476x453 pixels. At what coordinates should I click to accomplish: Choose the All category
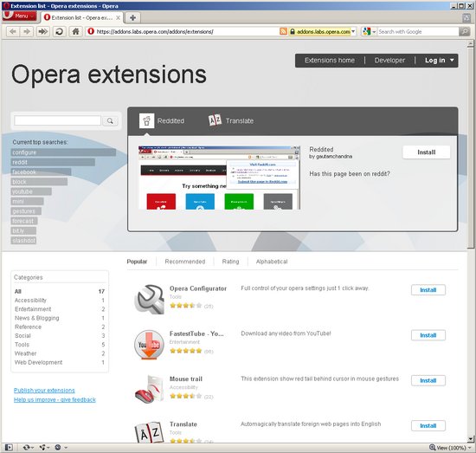click(x=60, y=291)
